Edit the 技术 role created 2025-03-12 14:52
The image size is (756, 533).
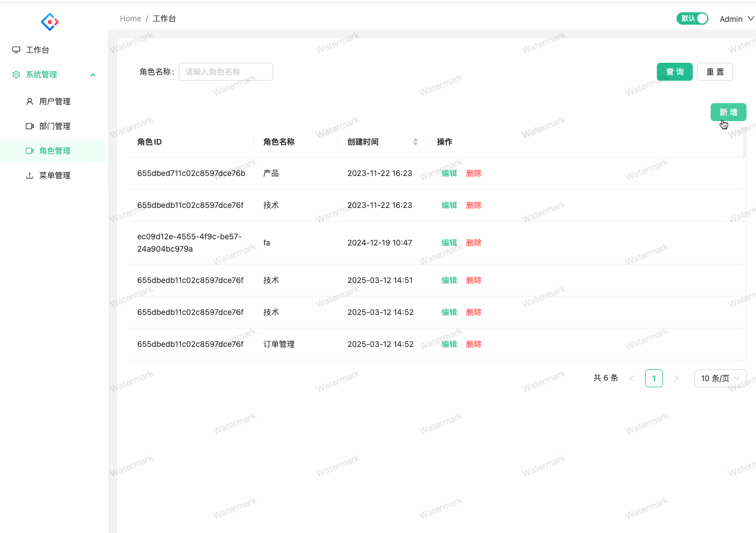[x=449, y=312]
